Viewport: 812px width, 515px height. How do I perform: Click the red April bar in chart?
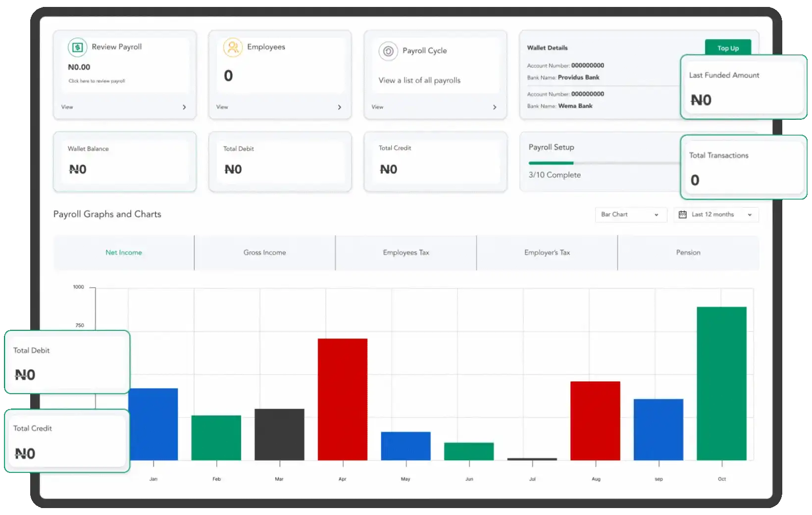tap(343, 399)
